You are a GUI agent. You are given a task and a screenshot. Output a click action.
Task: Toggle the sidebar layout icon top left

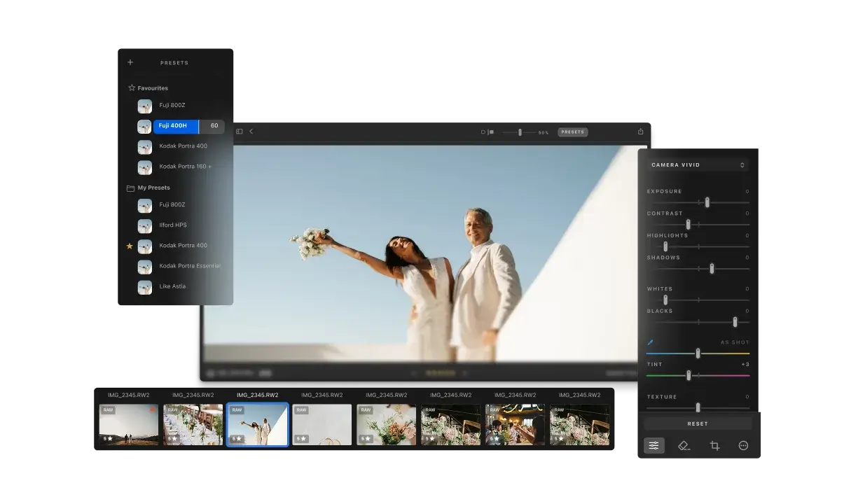click(x=239, y=132)
